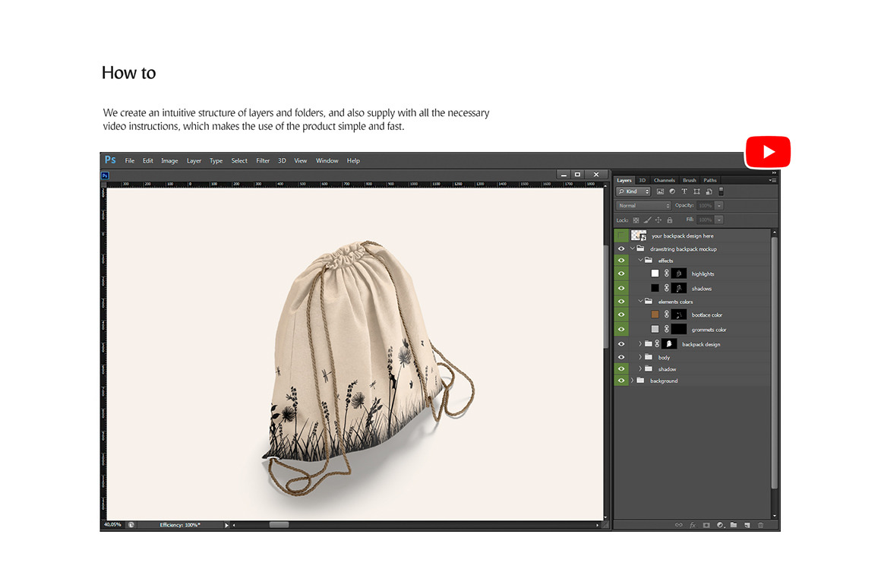This screenshot has height=588, width=881.
Task: Click the YouTube play icon
Action: (768, 152)
